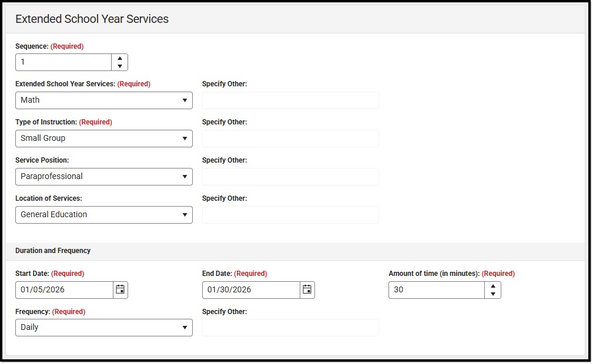Viewport: 593px width, 364px height.
Task: Click Specify Other beside Service Position
Action: [x=290, y=177]
